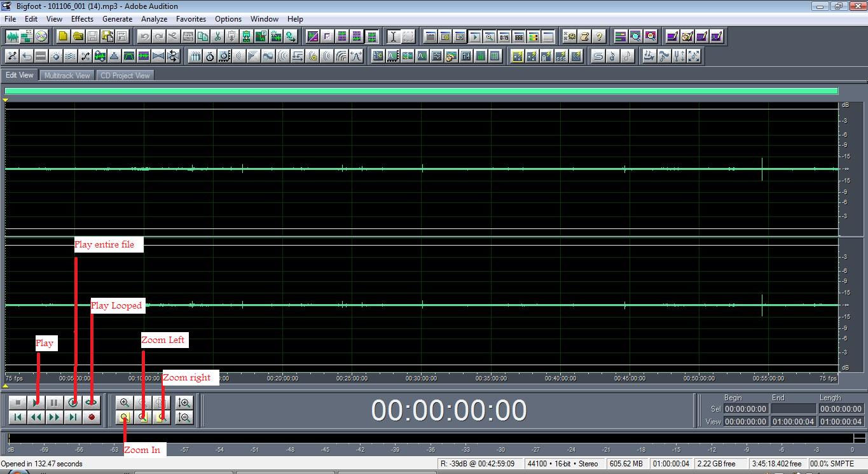Click the Open File folder icon
868x474 pixels.
(x=78, y=36)
